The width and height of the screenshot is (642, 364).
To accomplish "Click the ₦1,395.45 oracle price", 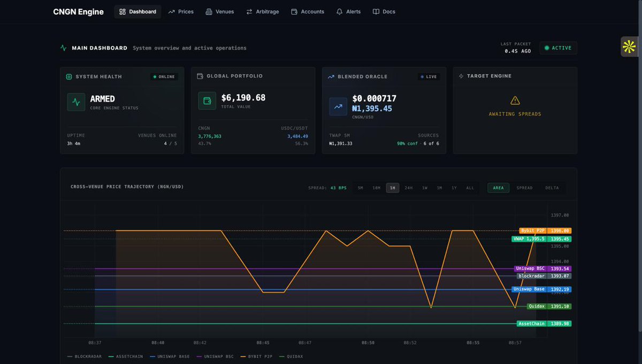I will [x=372, y=109].
